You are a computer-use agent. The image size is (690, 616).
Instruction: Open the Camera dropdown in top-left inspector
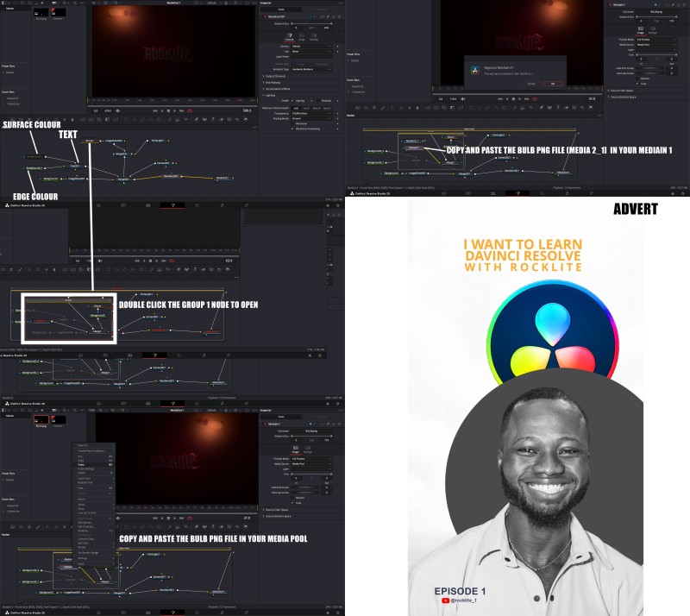coord(312,47)
